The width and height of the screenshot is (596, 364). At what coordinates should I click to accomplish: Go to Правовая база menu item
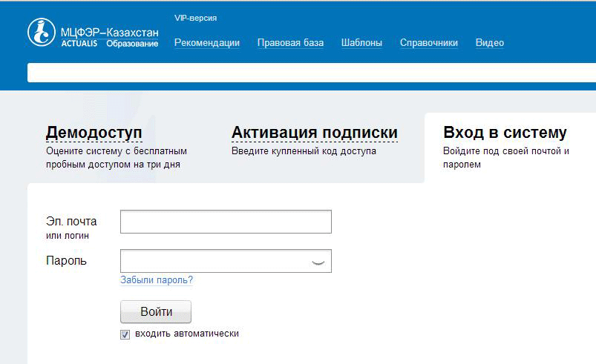[x=290, y=43]
